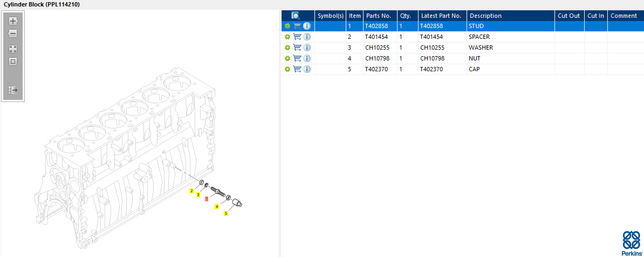
Task: Select the NUT description cell
Action: coord(511,58)
